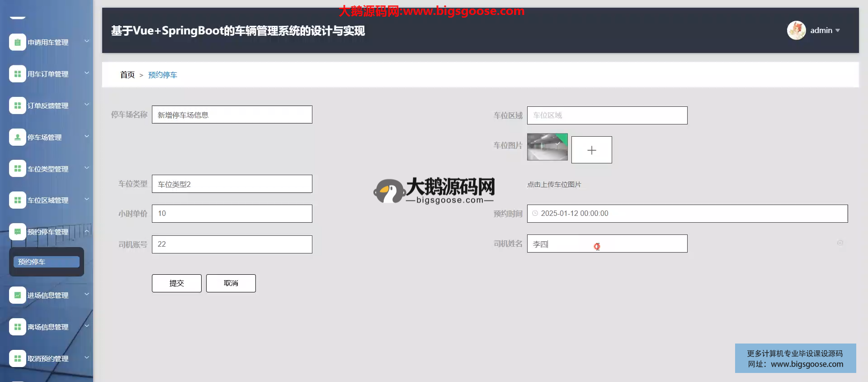Click the clock icon in 预约时间 field
This screenshot has height=382, width=868.
tap(535, 213)
